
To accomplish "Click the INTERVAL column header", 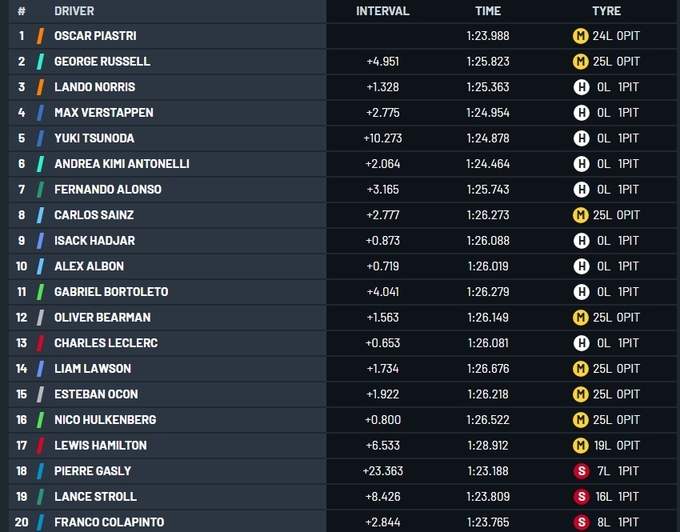I will click(x=383, y=11).
